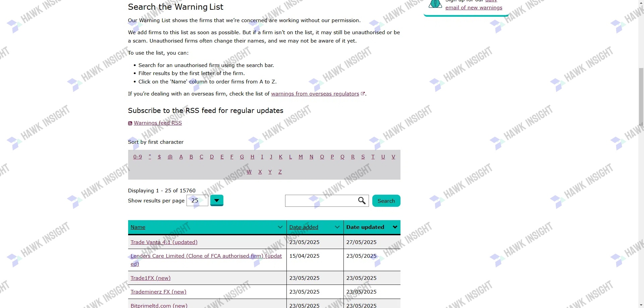Image resolution: width=644 pixels, height=308 pixels.
Task: Click the Date added column header link
Action: [x=304, y=227]
